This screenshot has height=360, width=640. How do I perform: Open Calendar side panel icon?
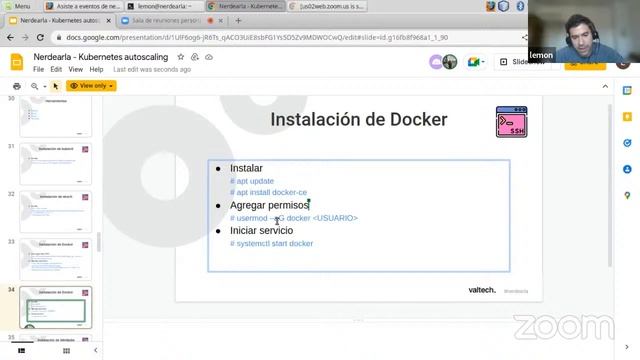point(627,91)
